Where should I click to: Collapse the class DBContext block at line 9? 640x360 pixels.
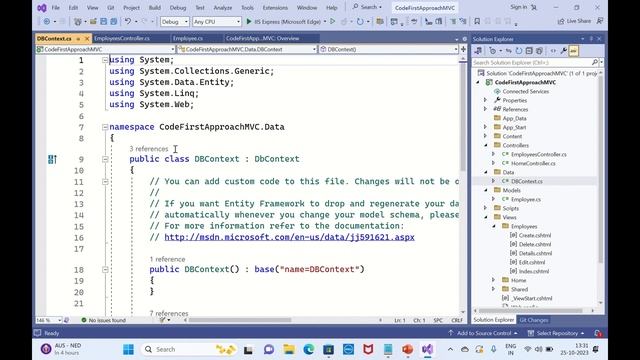click(105, 159)
